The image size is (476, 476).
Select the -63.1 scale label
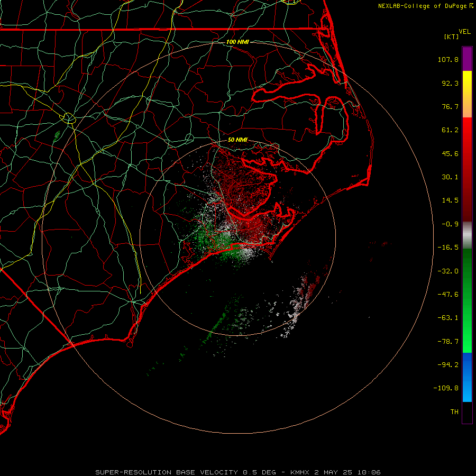448,318
